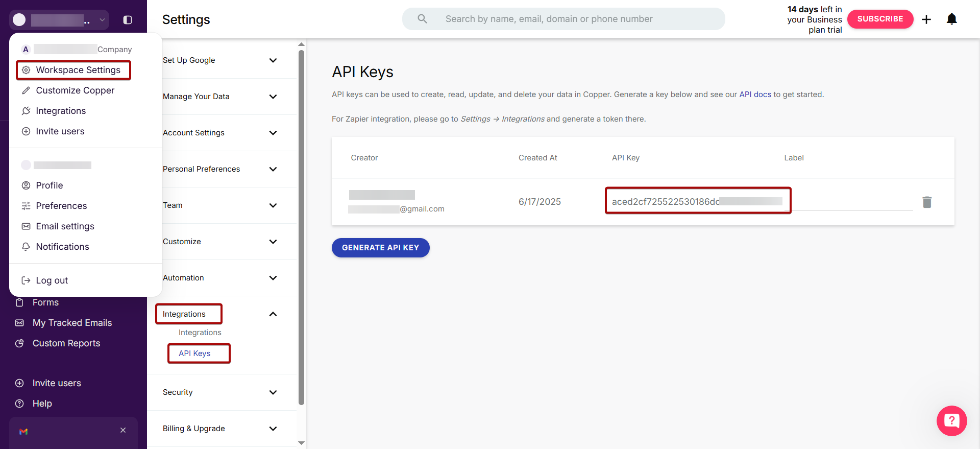
Task: Open Custom Reports in the sidebar
Action: click(x=66, y=343)
